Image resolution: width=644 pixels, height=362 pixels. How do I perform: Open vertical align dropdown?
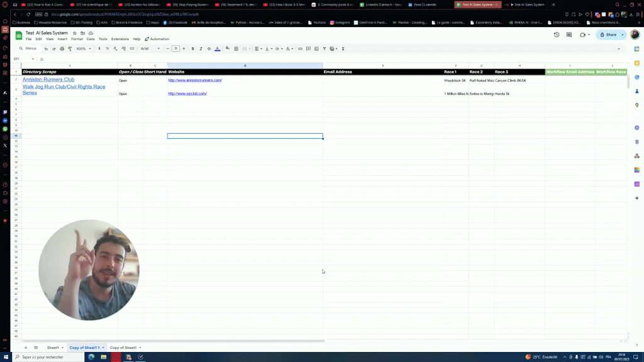coord(269,49)
